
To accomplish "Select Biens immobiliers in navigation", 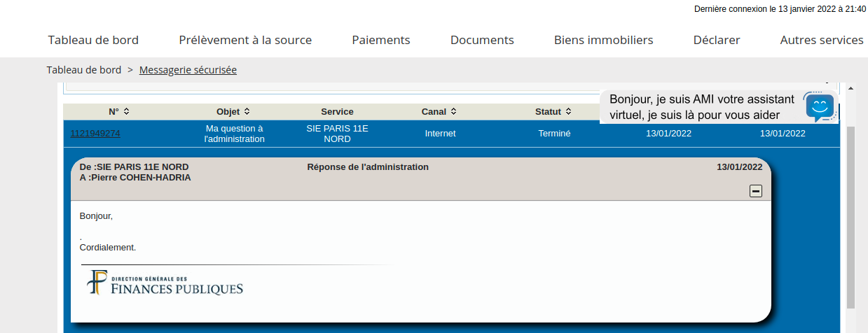I will 603,40.
